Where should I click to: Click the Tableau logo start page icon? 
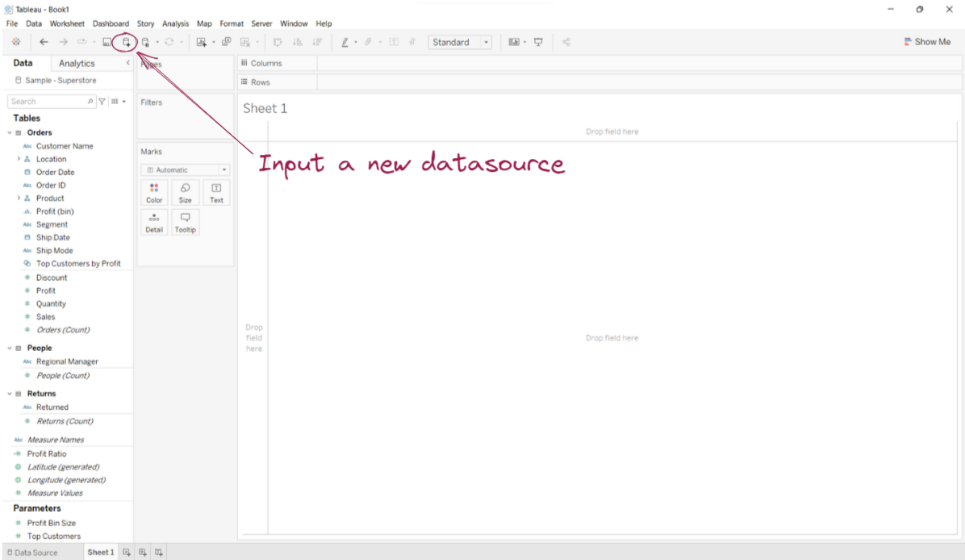[16, 42]
